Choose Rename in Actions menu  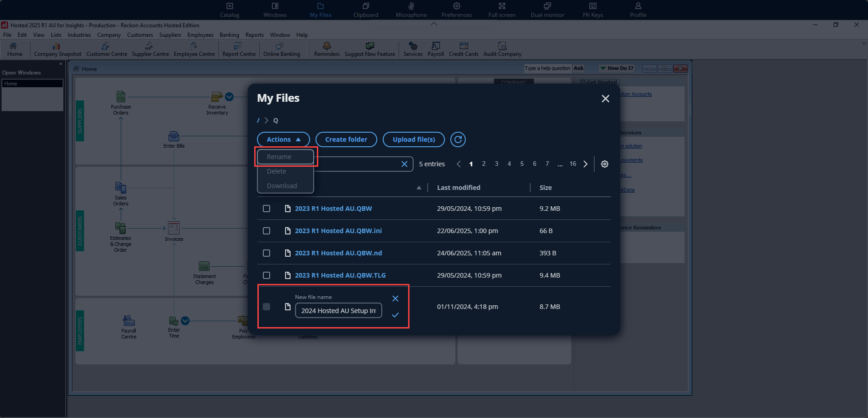coord(285,157)
